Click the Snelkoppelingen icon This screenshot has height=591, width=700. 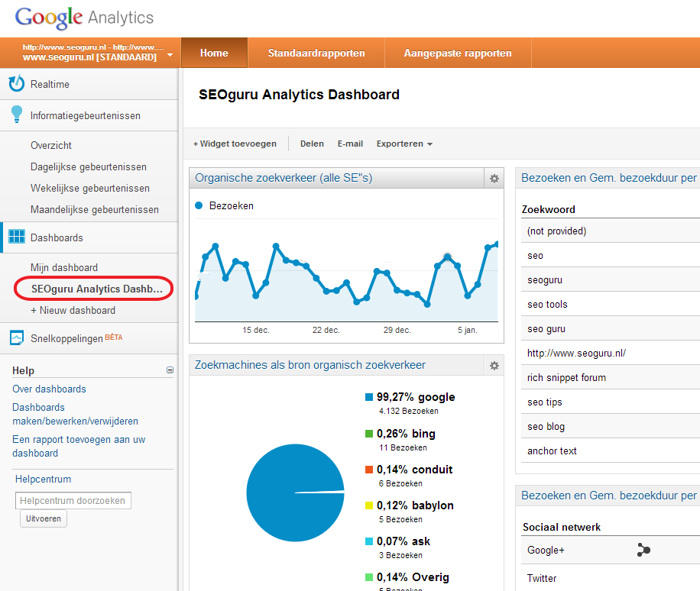point(17,337)
